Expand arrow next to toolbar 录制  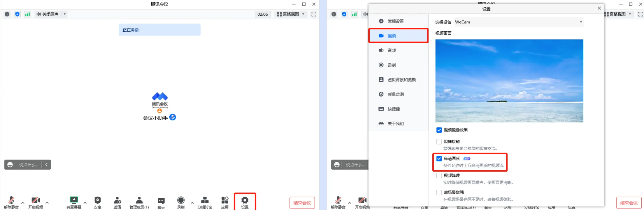(192, 203)
